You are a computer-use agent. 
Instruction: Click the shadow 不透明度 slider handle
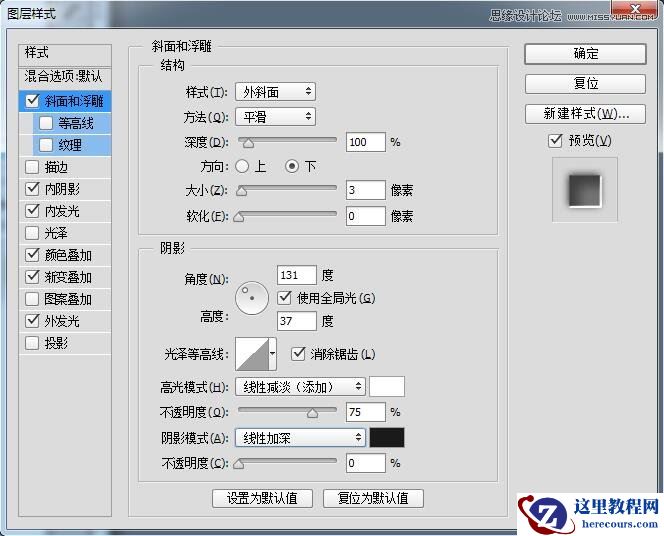click(x=239, y=464)
